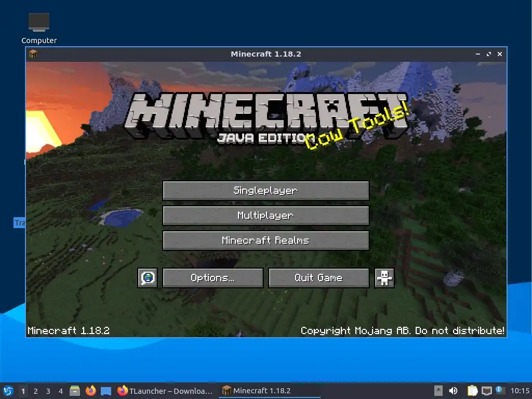Open the clipboard manager tray icon
Image resolution: width=532 pixels, height=399 pixels.
click(472, 391)
